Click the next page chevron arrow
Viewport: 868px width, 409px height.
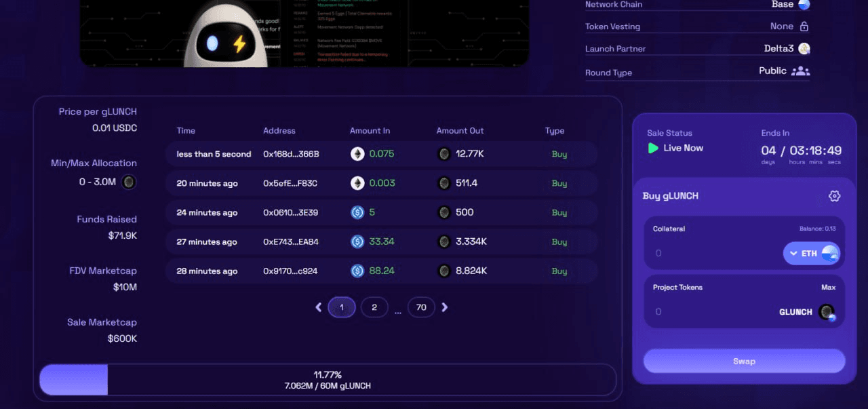(x=445, y=307)
